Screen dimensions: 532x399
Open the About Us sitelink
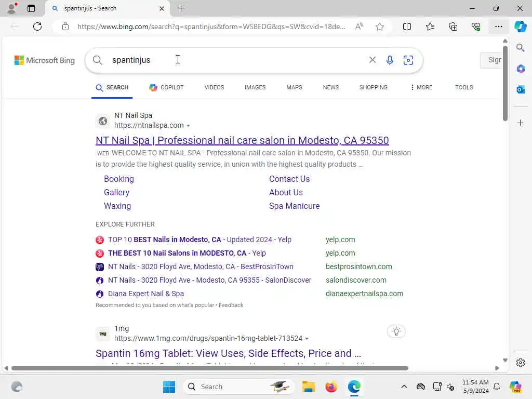[286, 192]
